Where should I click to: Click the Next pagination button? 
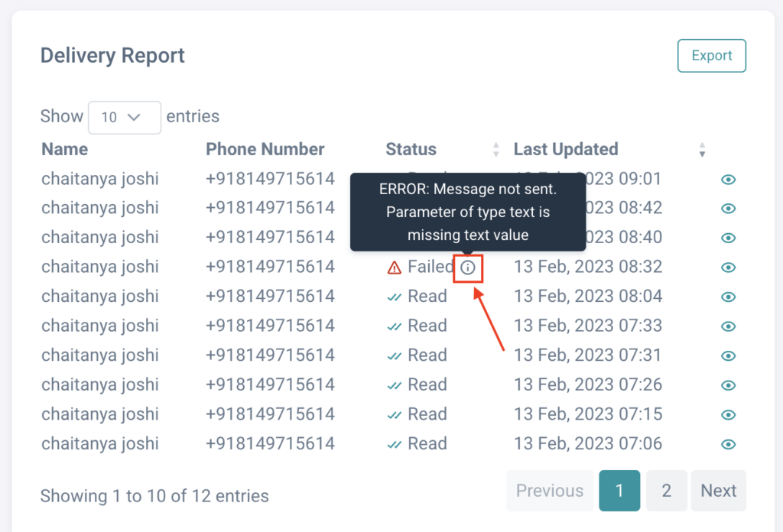719,491
